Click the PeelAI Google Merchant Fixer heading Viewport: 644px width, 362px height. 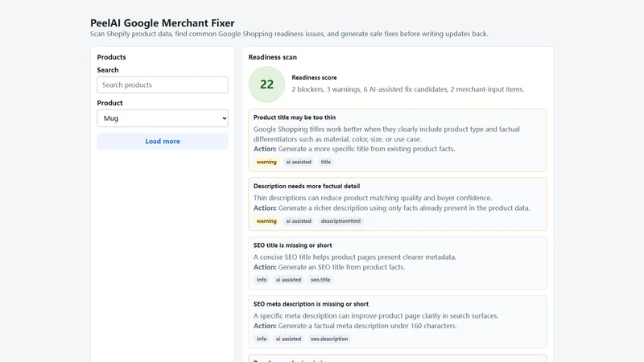coord(163,23)
